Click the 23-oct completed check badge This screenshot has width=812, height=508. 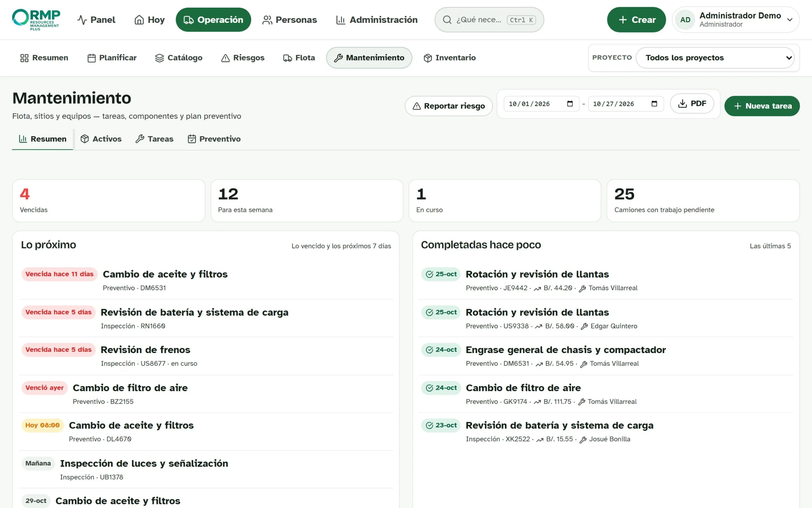pyautogui.click(x=441, y=425)
